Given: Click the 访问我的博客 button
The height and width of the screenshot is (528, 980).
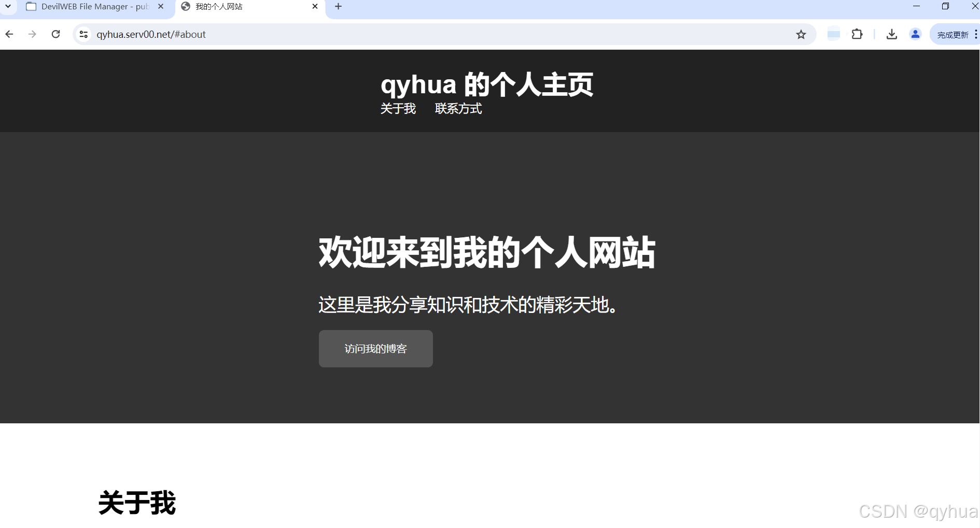Looking at the screenshot, I should pyautogui.click(x=375, y=348).
